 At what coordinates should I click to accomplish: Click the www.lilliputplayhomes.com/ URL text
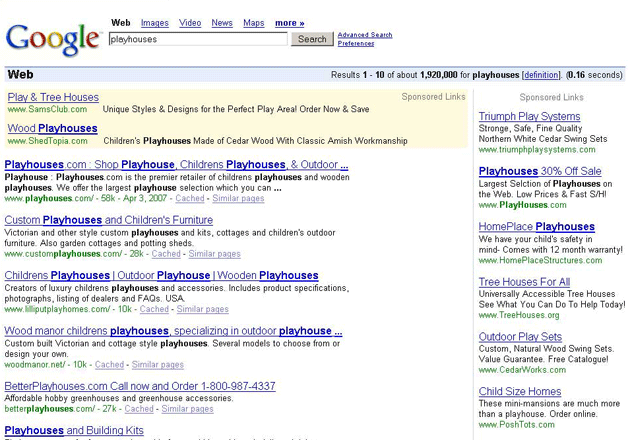pos(57,309)
